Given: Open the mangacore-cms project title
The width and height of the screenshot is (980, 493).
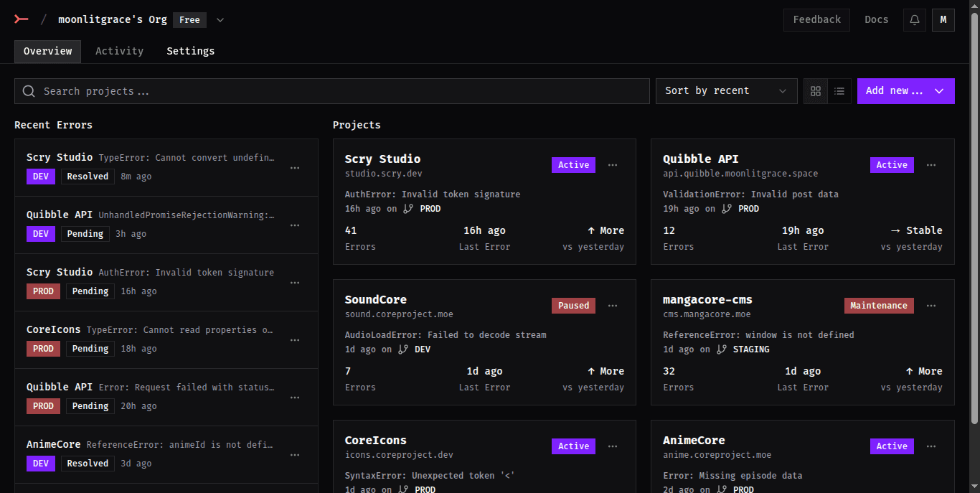Looking at the screenshot, I should click(x=707, y=299).
